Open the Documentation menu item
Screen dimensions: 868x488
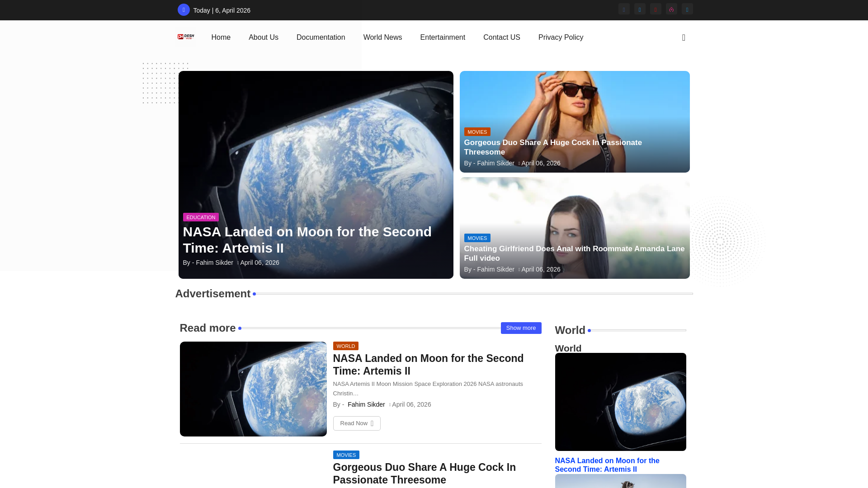(321, 38)
